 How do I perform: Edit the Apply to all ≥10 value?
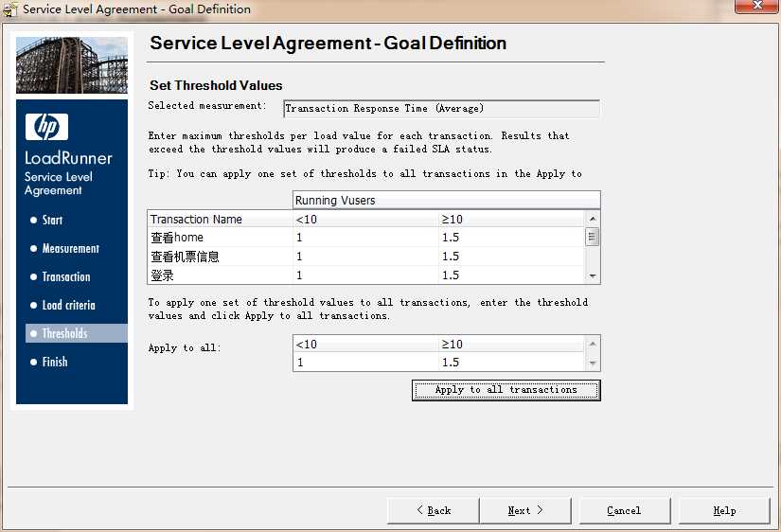coord(511,363)
